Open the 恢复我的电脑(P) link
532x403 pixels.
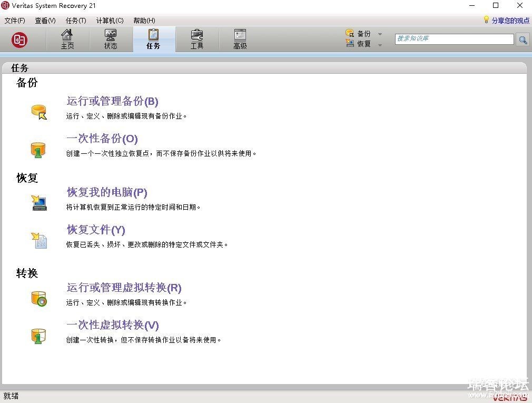[x=107, y=192]
